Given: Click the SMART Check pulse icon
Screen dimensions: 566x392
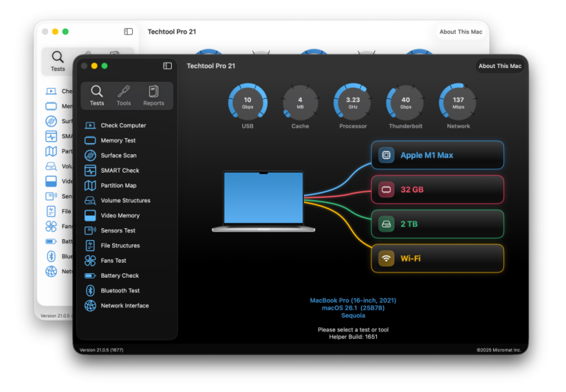Looking at the screenshot, I should coord(90,171).
